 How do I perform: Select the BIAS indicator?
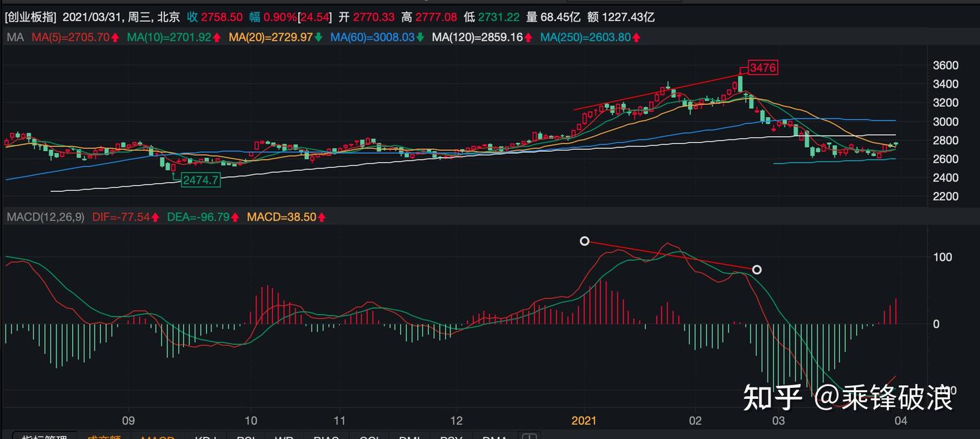pos(326,436)
